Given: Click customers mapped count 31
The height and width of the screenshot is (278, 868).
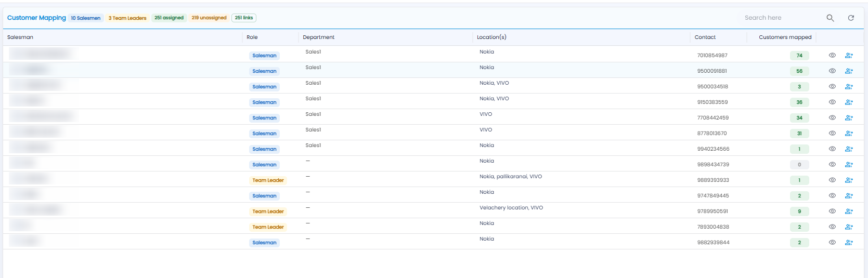Looking at the screenshot, I should tap(799, 134).
